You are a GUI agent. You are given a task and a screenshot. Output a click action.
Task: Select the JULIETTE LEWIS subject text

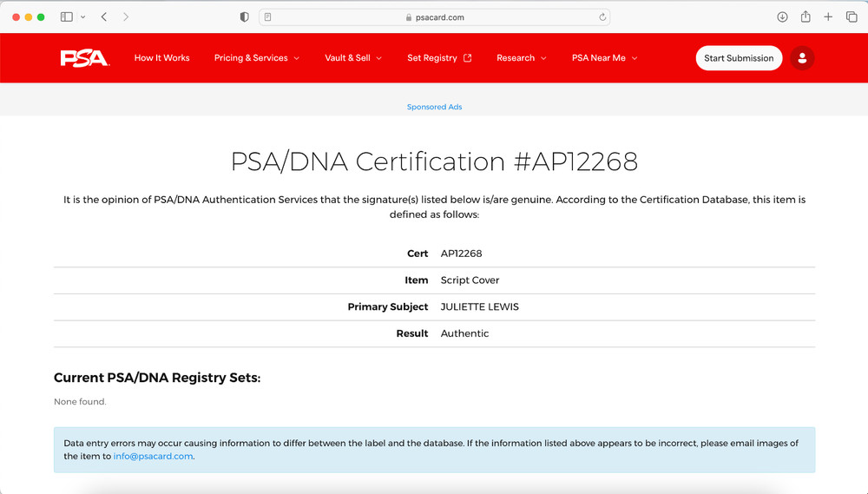pyautogui.click(x=479, y=306)
